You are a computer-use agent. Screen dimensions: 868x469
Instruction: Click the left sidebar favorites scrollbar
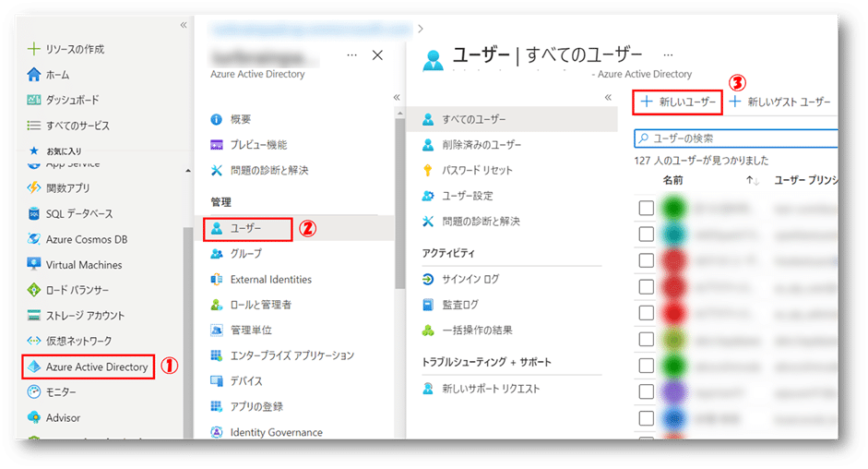[x=187, y=332]
